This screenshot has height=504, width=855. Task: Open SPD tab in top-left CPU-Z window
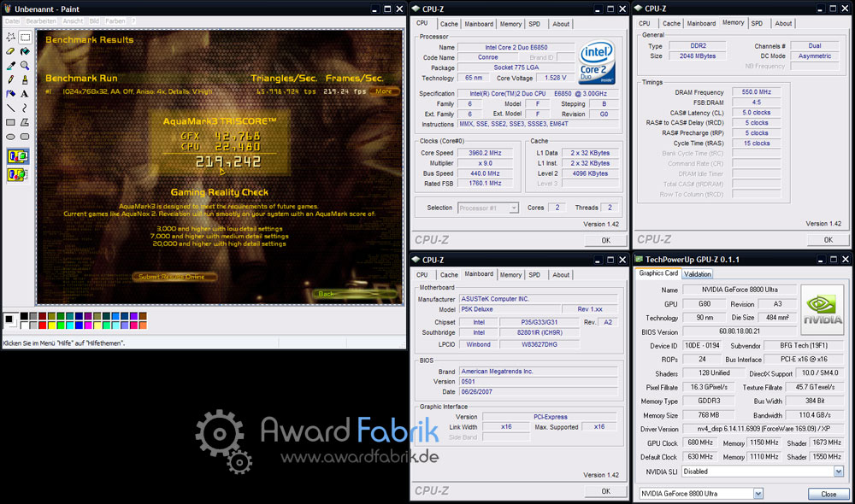(x=534, y=24)
